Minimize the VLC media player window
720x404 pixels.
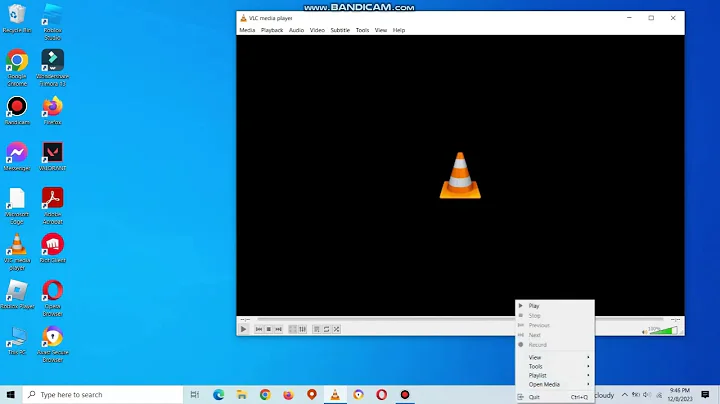[629, 18]
